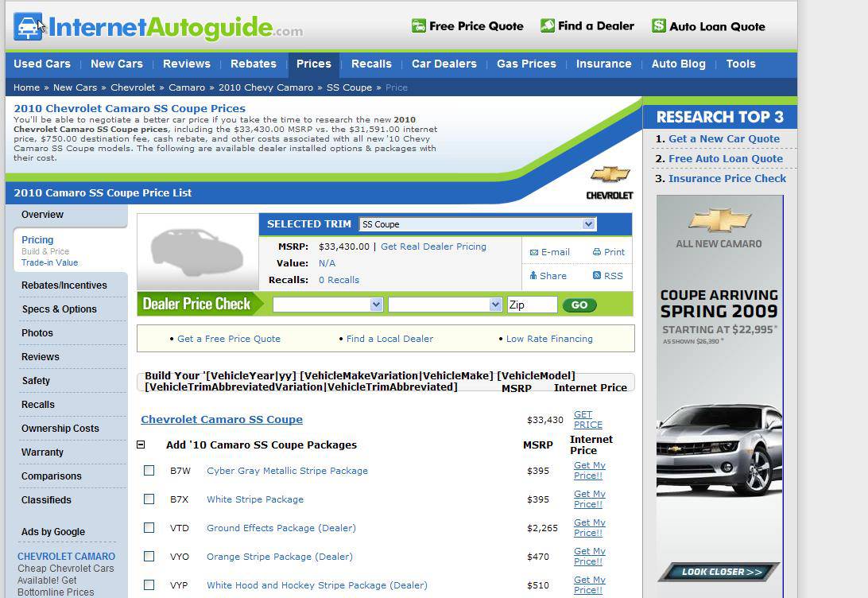Screen dimensions: 868x598
Task: Open the Recalls menu item
Action: pos(371,64)
